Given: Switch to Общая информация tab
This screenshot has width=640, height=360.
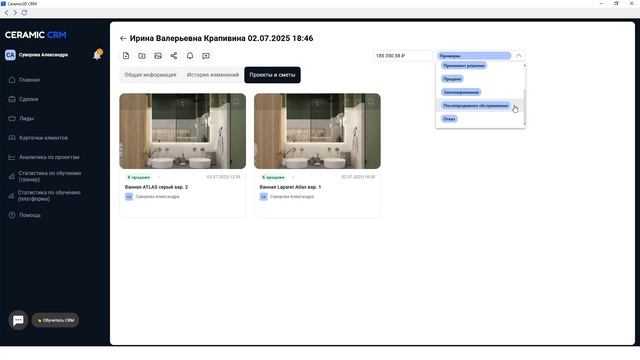Looking at the screenshot, I should 150,75.
